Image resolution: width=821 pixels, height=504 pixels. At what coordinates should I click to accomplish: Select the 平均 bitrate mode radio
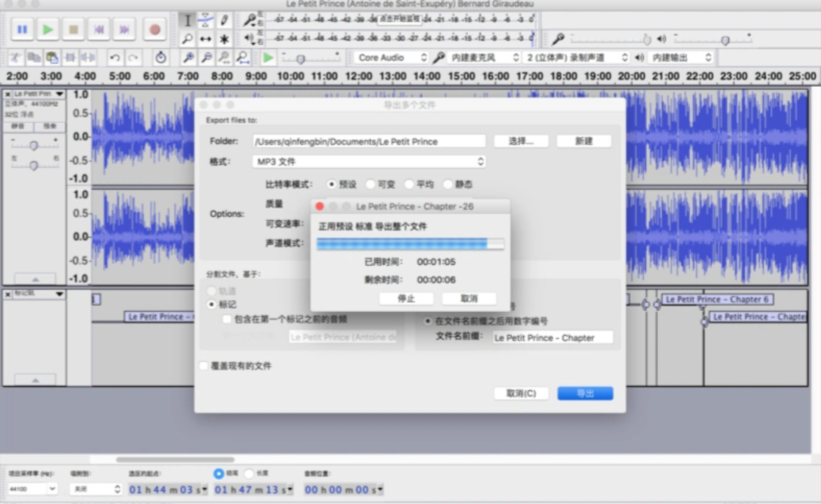point(409,184)
